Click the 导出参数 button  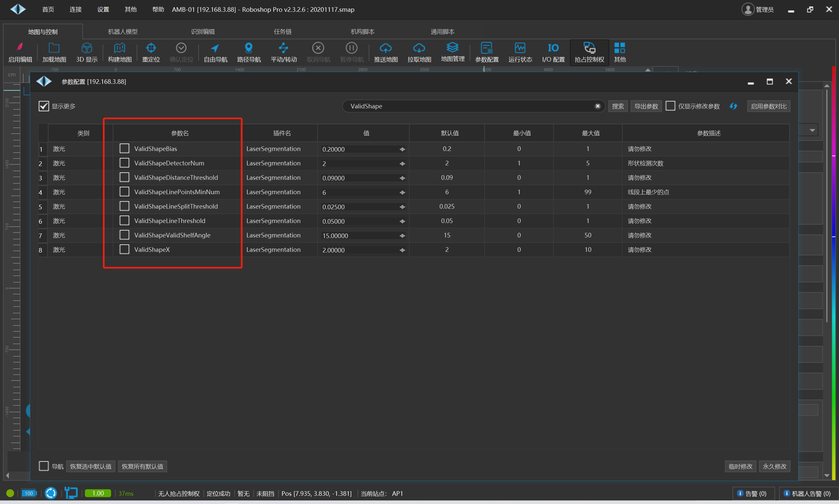click(646, 106)
